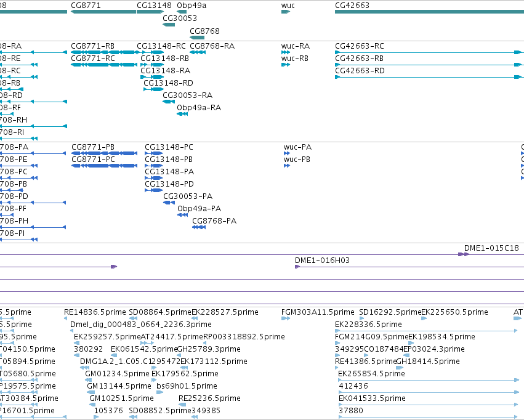Click the CG8771-RC transcript label

(x=92, y=58)
